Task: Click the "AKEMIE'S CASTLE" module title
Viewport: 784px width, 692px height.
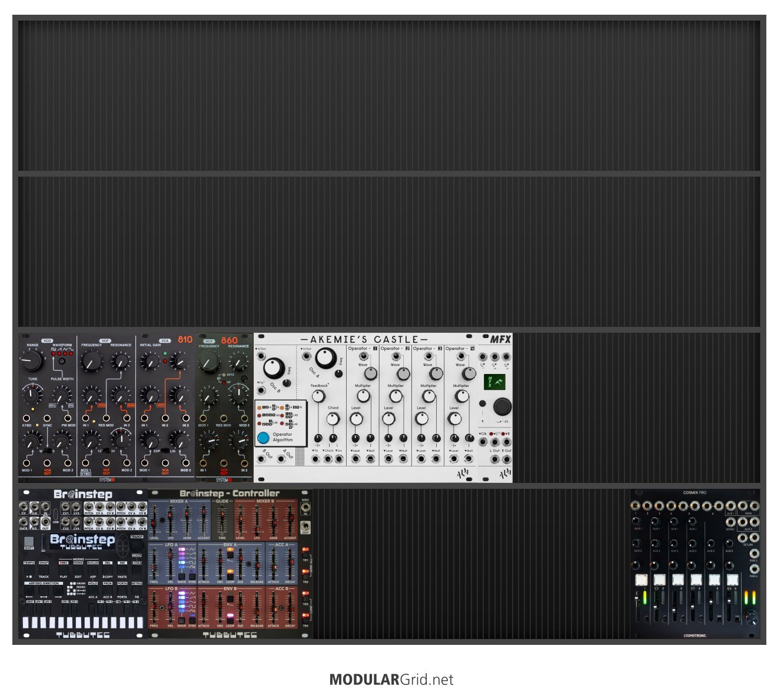Action: pyautogui.click(x=365, y=339)
